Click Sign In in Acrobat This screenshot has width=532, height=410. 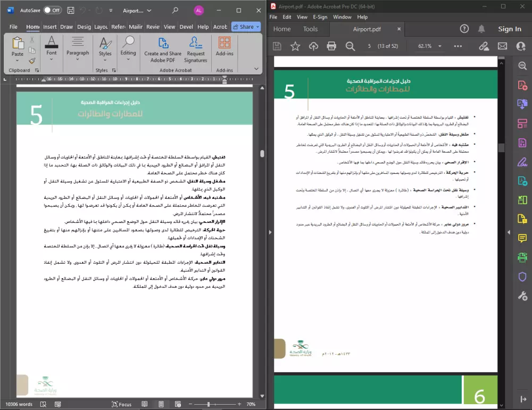pyautogui.click(x=509, y=29)
